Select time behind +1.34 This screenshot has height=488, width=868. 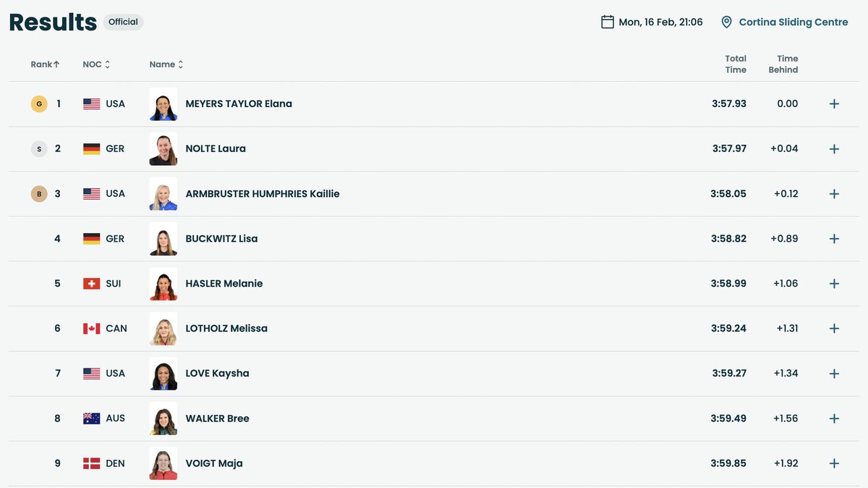coord(786,373)
